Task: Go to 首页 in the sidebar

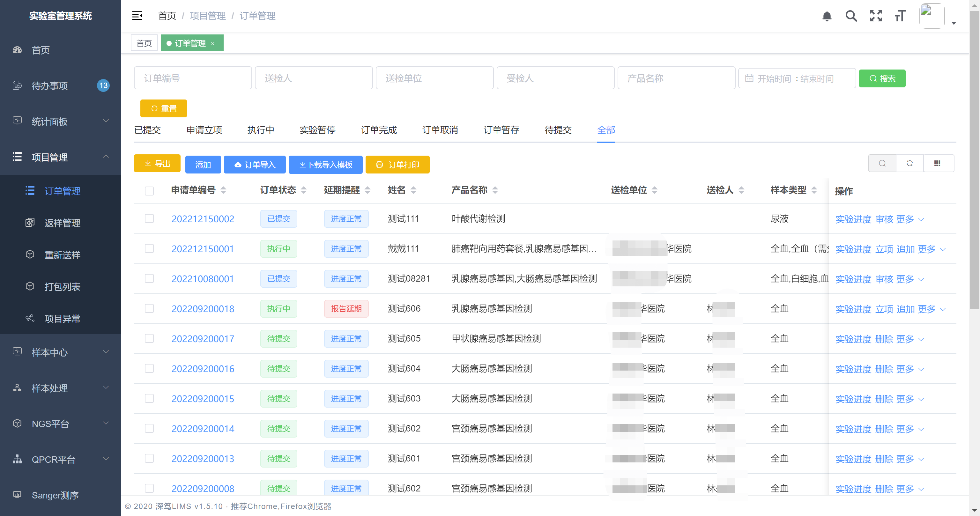Action: click(61, 50)
